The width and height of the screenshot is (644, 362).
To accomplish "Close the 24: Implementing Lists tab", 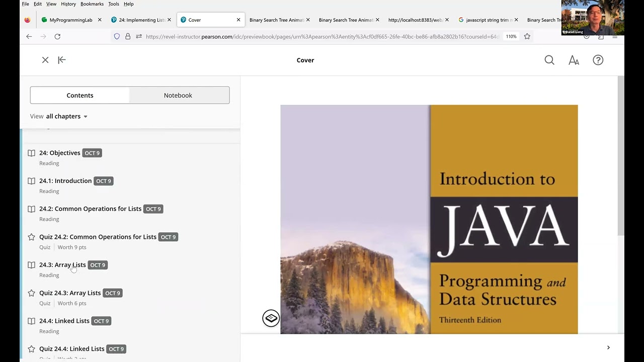I will click(169, 20).
